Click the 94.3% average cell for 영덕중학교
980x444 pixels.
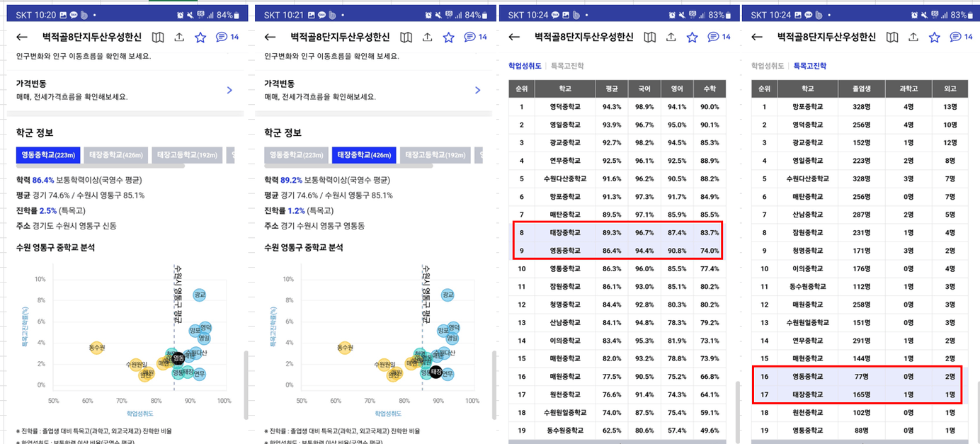(612, 107)
